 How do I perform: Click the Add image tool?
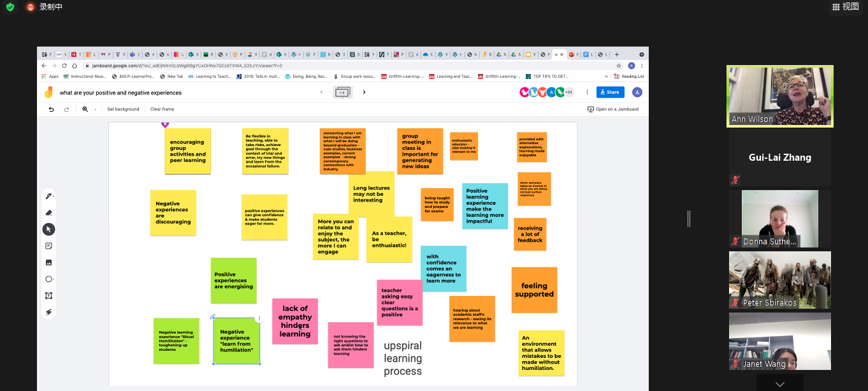click(x=48, y=262)
